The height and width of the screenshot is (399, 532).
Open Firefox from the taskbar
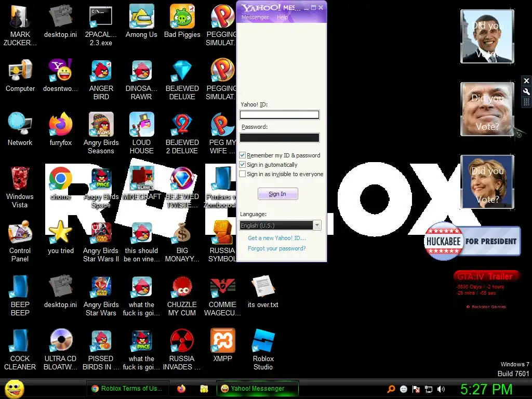pyautogui.click(x=181, y=389)
